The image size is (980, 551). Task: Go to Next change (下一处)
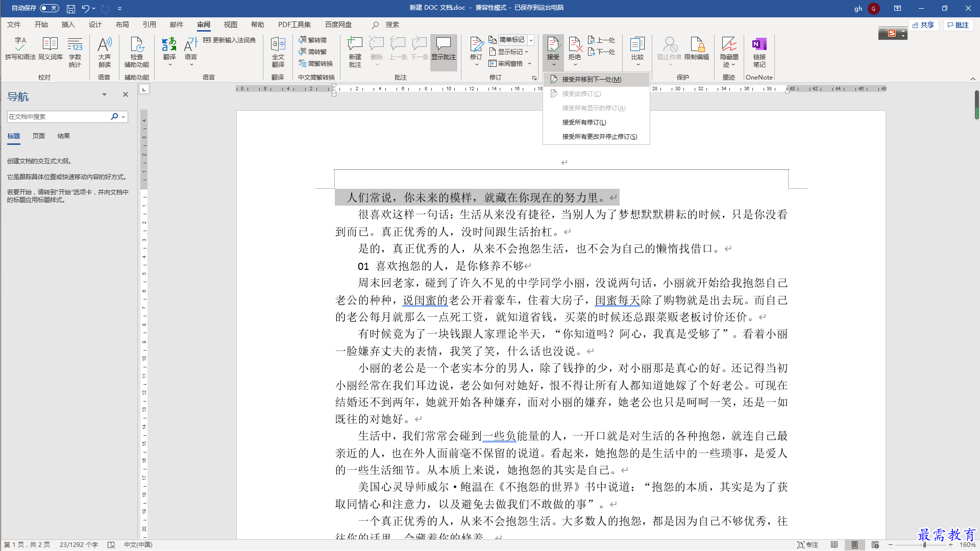coord(602,52)
